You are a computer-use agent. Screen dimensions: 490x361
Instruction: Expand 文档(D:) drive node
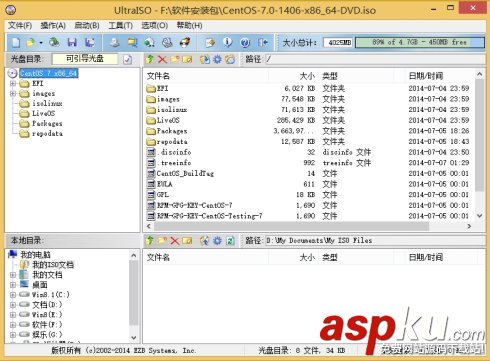pos(13,305)
